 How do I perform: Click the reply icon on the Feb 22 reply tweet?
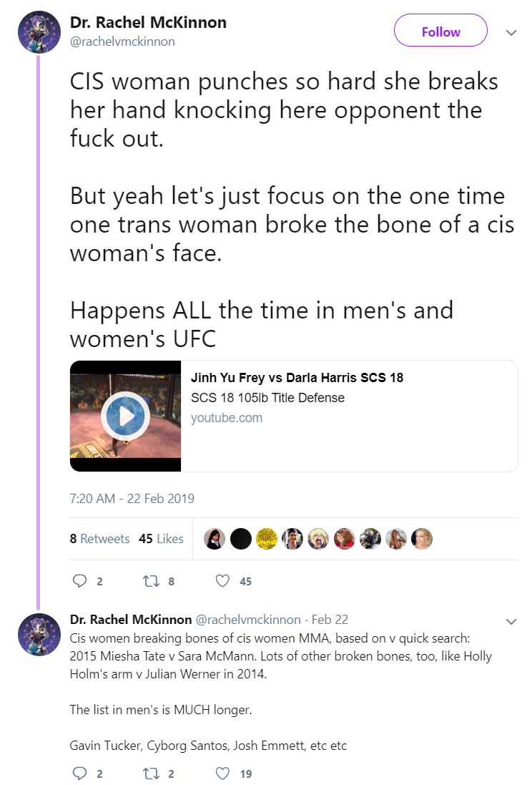[x=79, y=773]
